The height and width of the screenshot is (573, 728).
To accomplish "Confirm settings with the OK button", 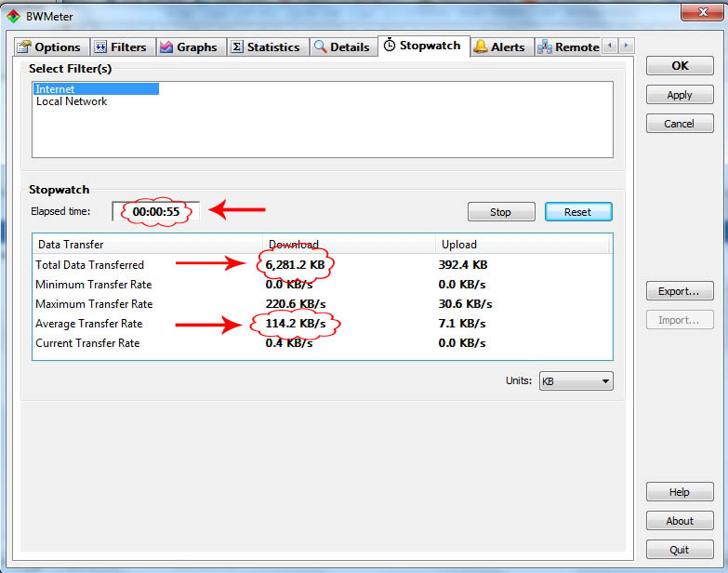I will [680, 66].
